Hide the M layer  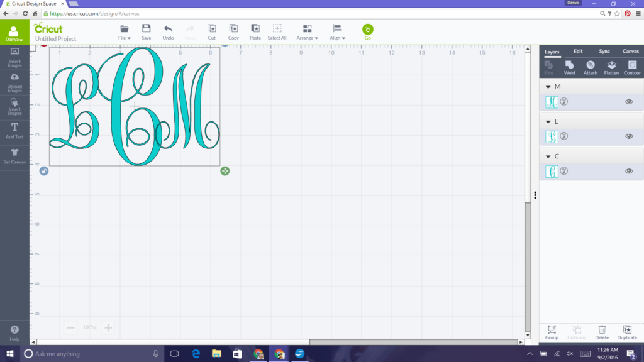point(629,102)
